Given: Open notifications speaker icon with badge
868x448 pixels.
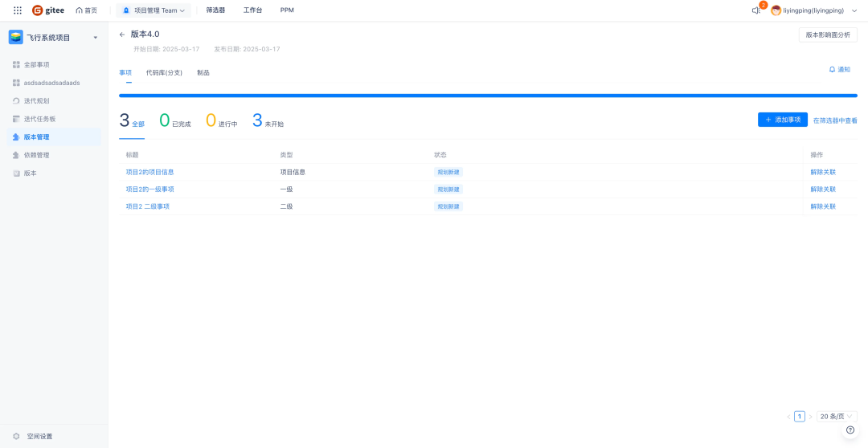Looking at the screenshot, I should click(756, 10).
